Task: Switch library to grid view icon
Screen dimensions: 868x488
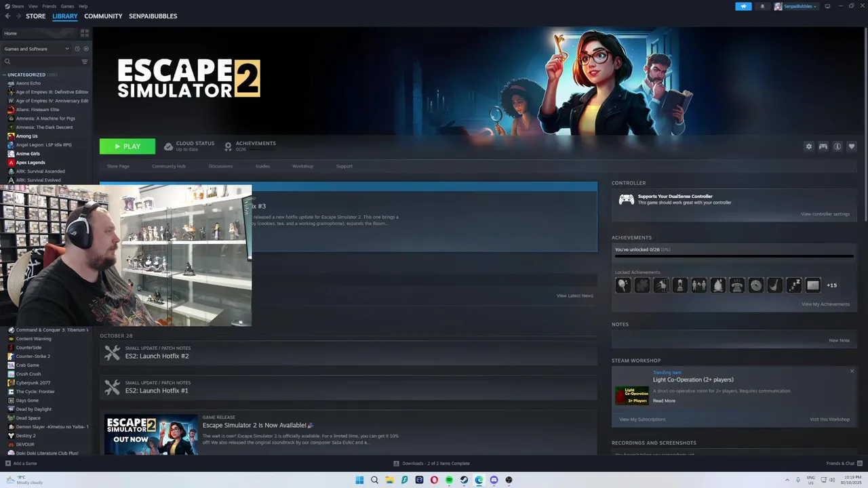Action: pos(85,33)
